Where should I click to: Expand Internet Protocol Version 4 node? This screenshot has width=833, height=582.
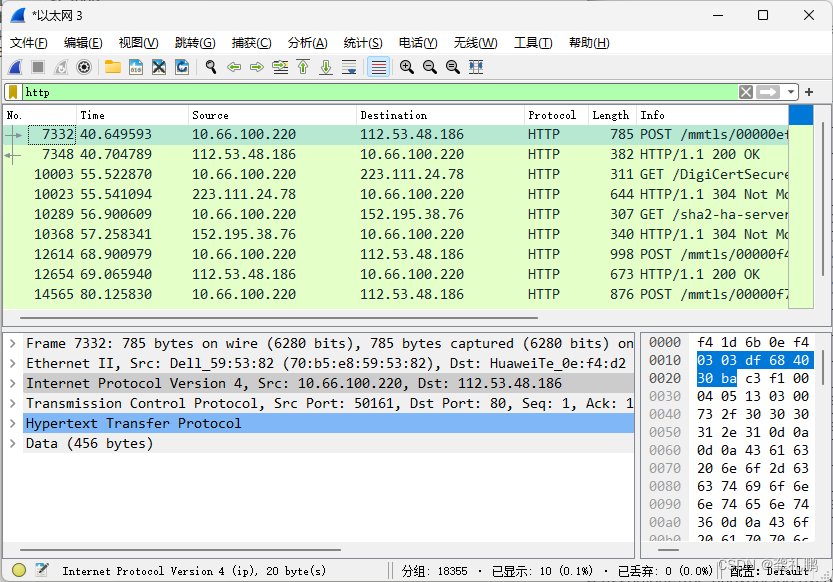point(13,383)
